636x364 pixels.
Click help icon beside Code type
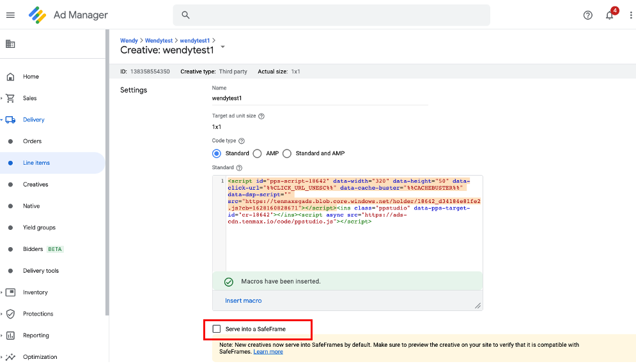tap(242, 140)
